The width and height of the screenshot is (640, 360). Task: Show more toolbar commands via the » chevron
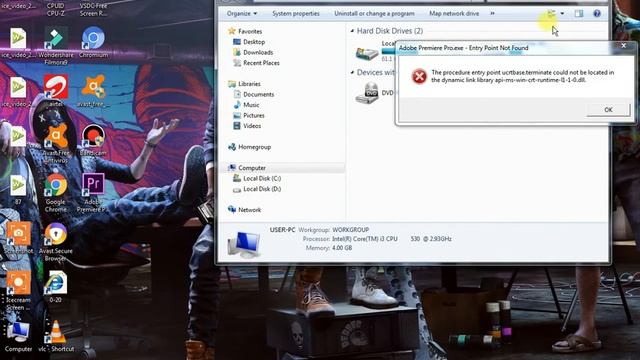click(x=492, y=13)
